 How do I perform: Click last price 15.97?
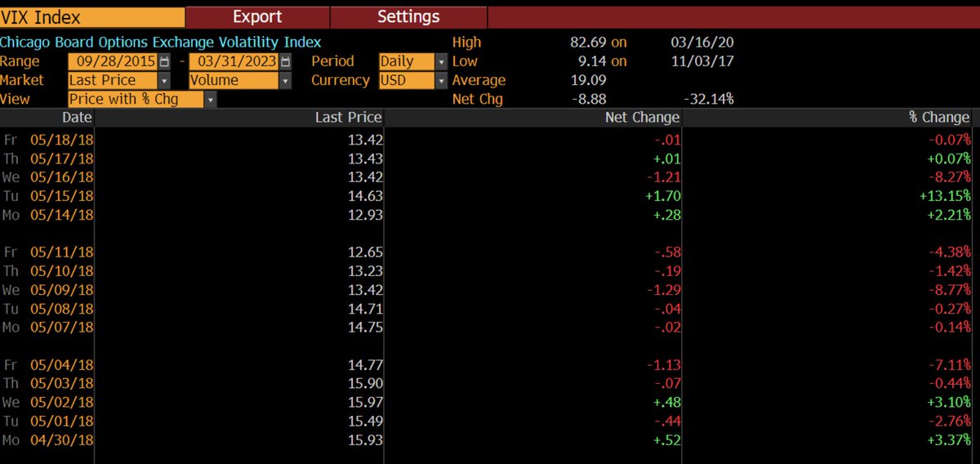pos(365,403)
